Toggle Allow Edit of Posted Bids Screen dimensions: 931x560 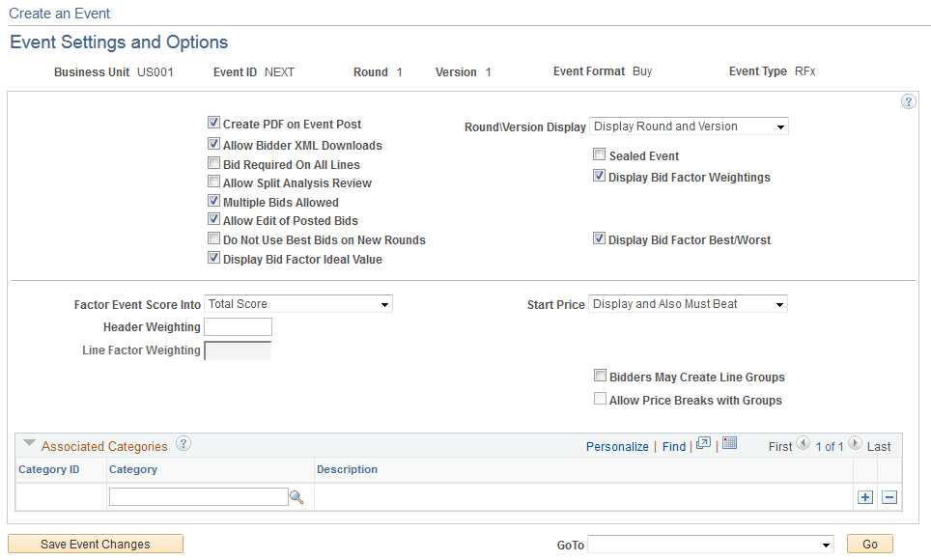coord(213,219)
